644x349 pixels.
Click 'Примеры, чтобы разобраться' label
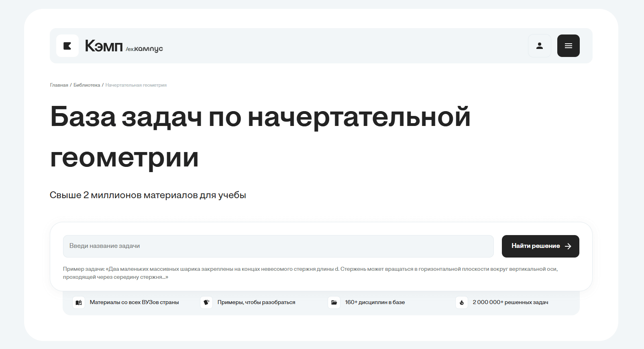tap(256, 302)
